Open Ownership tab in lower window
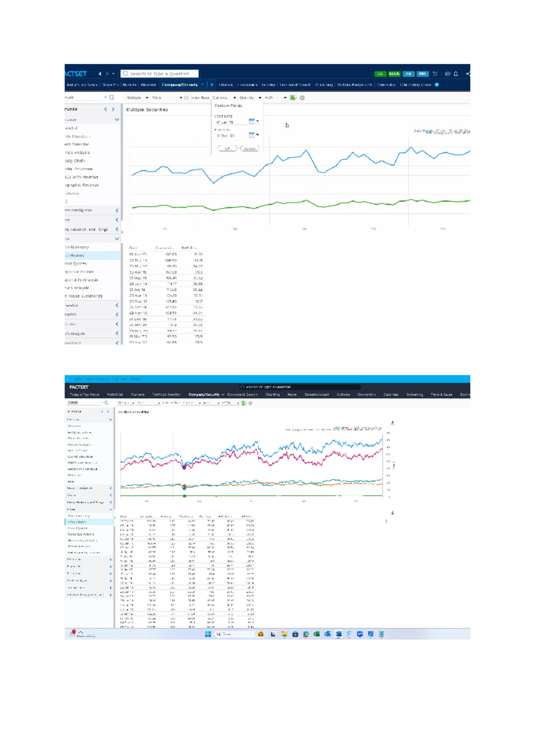535x756 pixels. pyautogui.click(x=366, y=394)
